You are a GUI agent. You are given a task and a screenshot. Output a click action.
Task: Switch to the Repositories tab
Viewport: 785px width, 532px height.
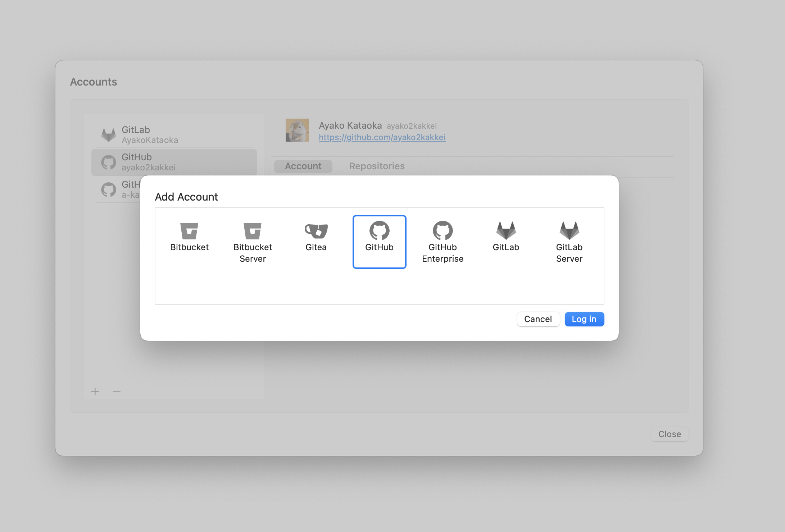(x=377, y=166)
